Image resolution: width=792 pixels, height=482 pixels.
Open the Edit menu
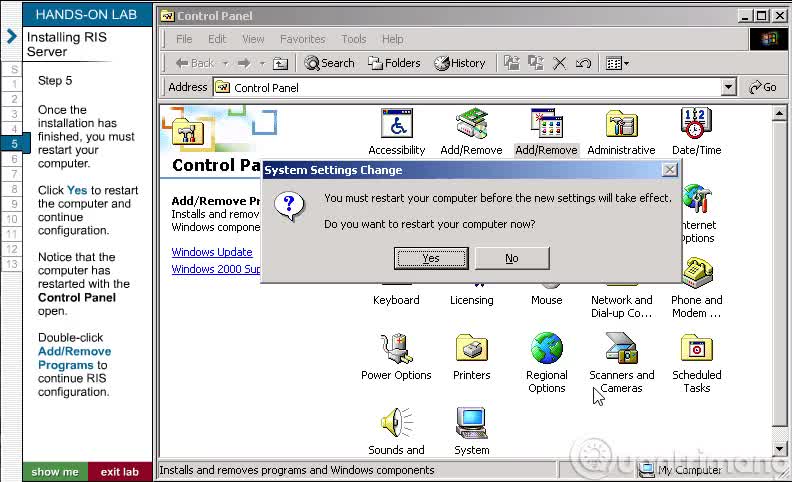(217, 39)
